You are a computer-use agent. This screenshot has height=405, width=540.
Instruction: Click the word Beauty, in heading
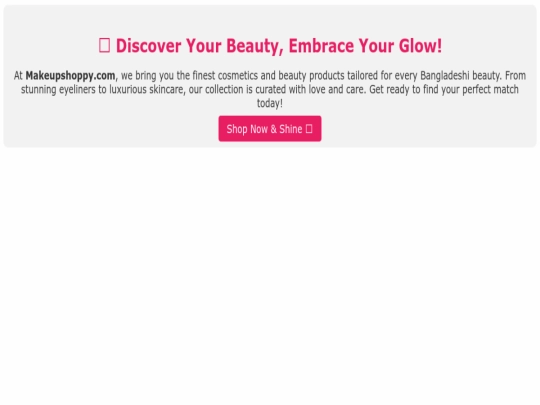click(x=255, y=46)
